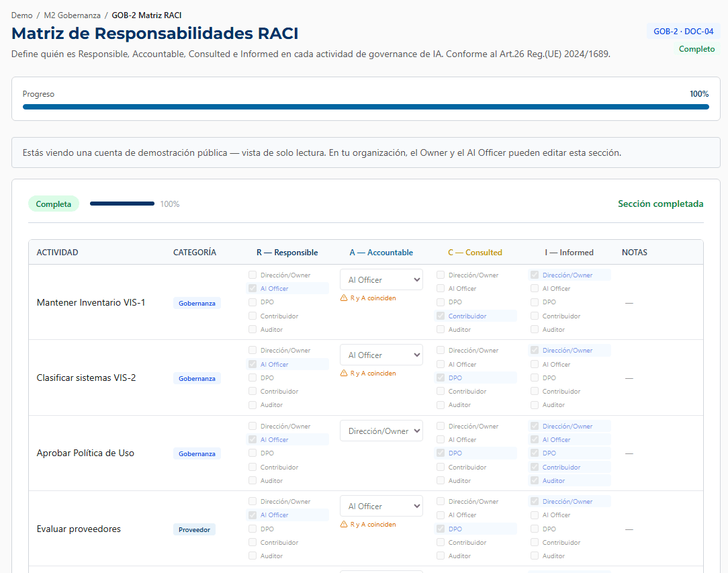Click the CATEGORÍA column header

tap(195, 253)
